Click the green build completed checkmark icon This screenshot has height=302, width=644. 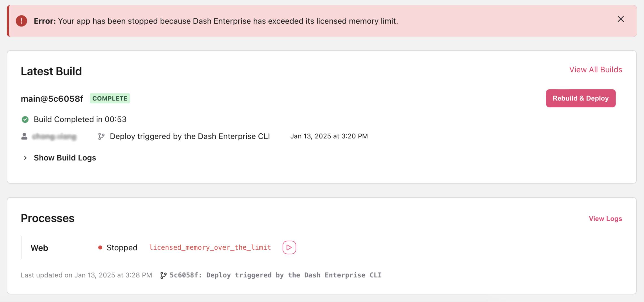pyautogui.click(x=25, y=120)
